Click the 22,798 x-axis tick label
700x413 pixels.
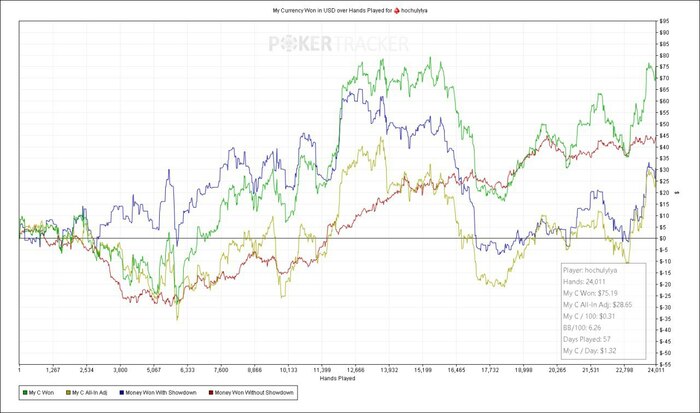pyautogui.click(x=625, y=370)
